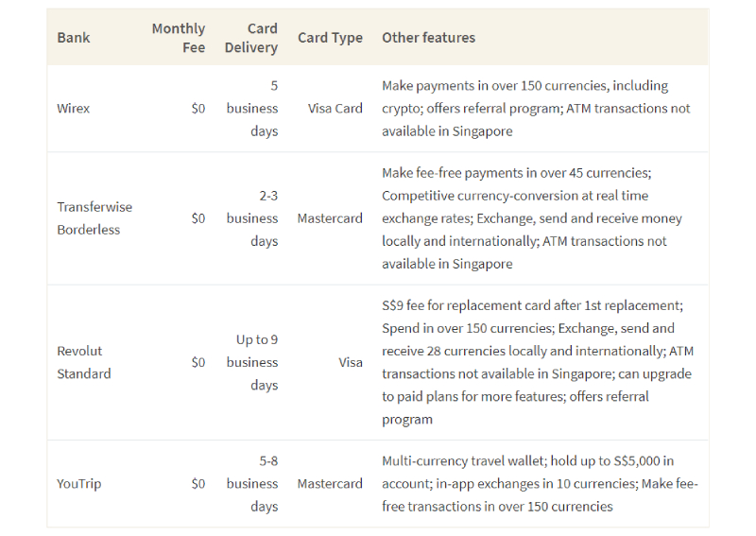Click Mastercard in the YouTrip row
Screen dimensions: 756x536
coord(330,484)
